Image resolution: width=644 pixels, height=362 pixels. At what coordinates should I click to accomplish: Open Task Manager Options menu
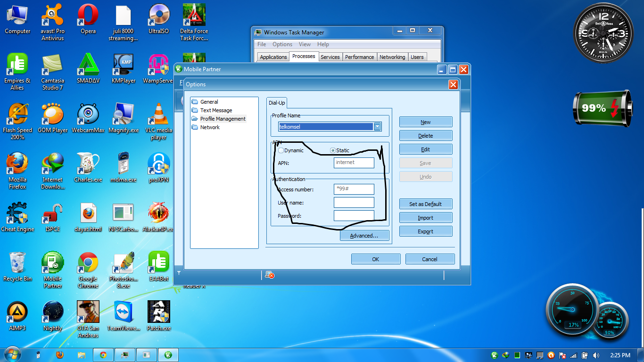[282, 44]
